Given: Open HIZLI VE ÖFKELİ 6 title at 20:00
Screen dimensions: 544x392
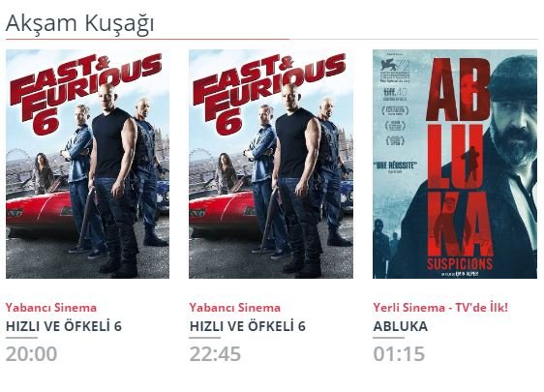Looking at the screenshot, I should (64, 326).
